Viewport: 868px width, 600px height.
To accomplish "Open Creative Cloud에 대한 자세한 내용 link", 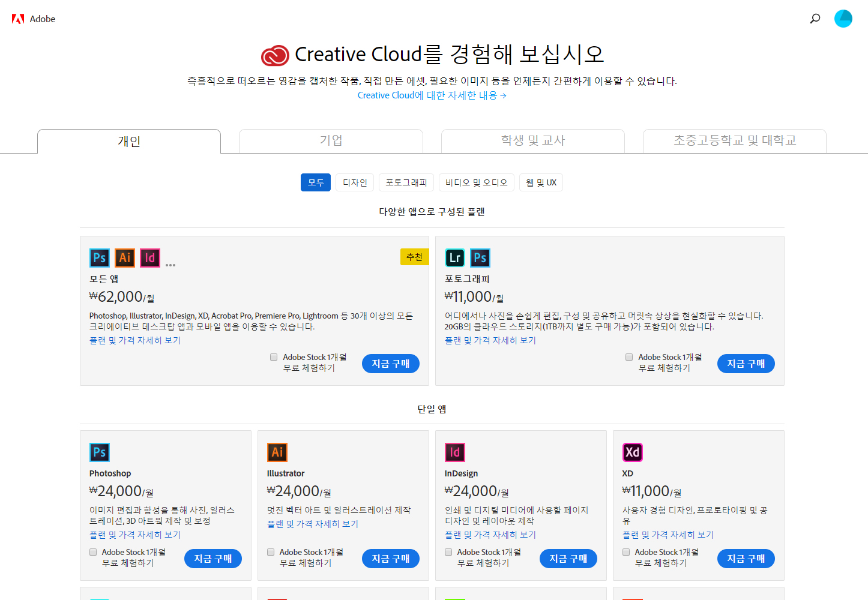I will coord(432,95).
